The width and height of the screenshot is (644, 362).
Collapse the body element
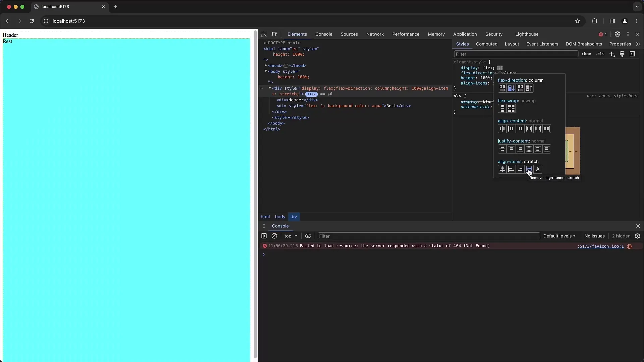tap(266, 71)
